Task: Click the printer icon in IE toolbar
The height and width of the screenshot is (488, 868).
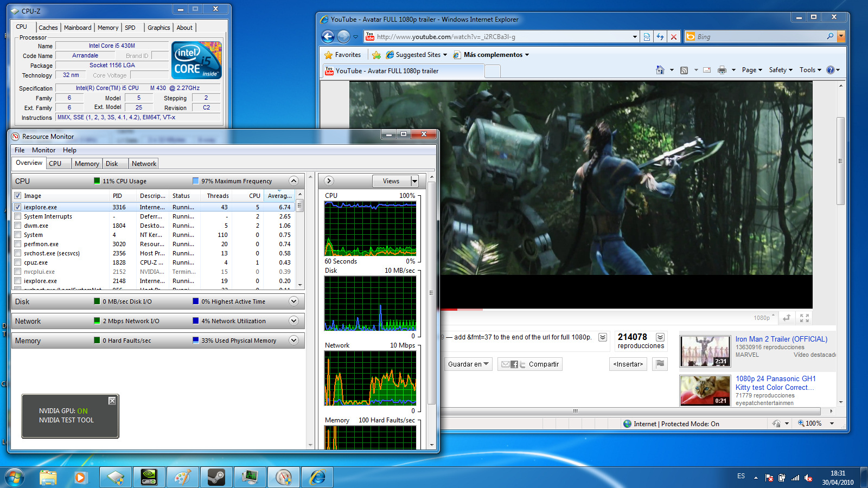Action: [722, 70]
